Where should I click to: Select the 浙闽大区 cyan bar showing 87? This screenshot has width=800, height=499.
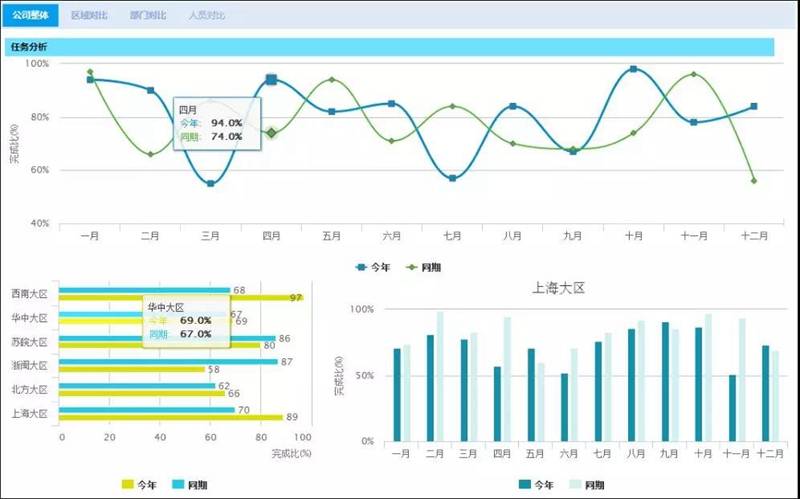(x=168, y=362)
